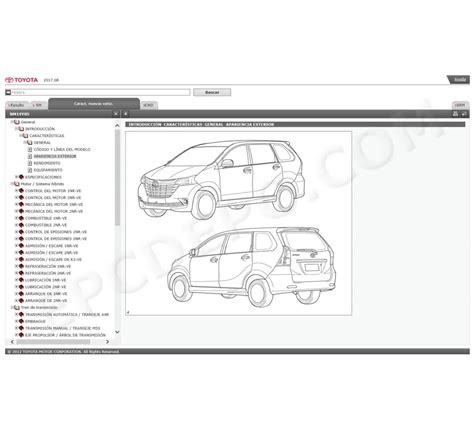Click the book icon beside LUBRICACIÓN 1NR-VE
Screen dimensions: 474x430
(21, 280)
